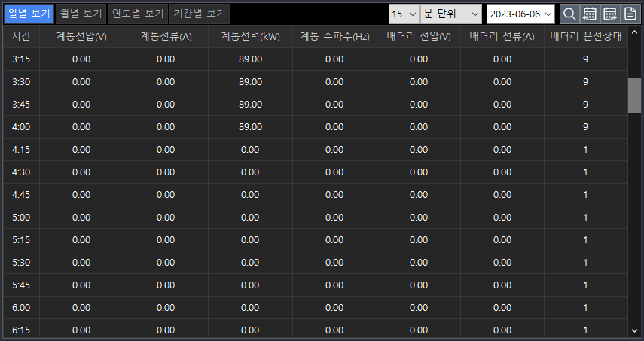
Task: Click 계통전력 0.00 in 6:00 row
Action: click(x=250, y=307)
